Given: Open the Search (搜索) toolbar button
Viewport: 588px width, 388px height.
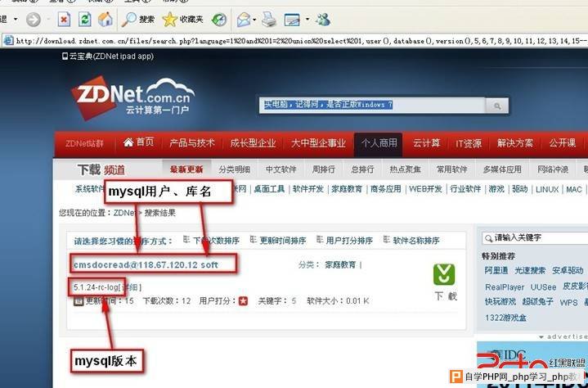Looking at the screenshot, I should coord(138,20).
